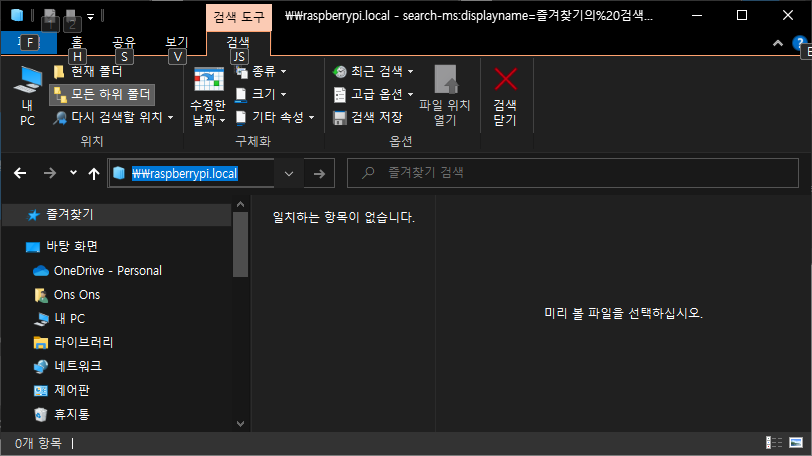Go up one folder level with up arrow
This screenshot has height=456, width=812.
[x=94, y=173]
